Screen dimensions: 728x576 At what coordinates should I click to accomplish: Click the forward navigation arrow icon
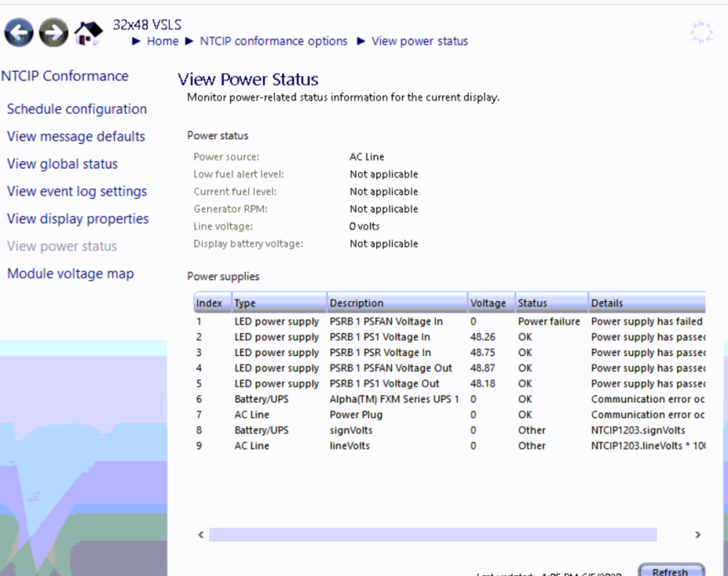(52, 32)
